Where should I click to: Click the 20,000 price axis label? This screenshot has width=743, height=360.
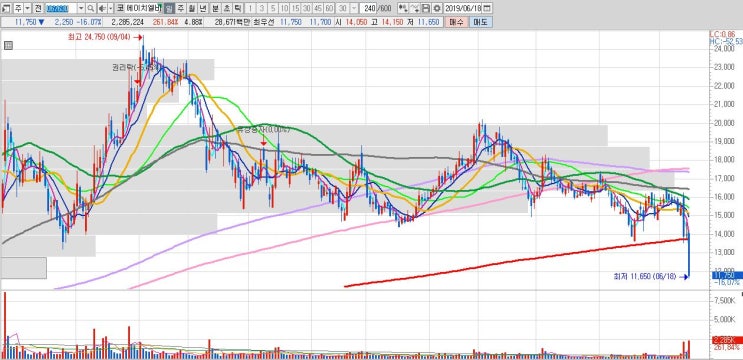[725, 123]
